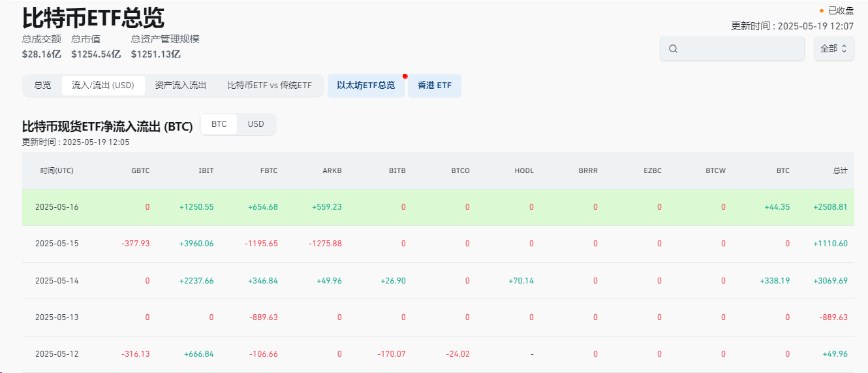Click the +3069.69 total for 2025-05-14

[x=830, y=281]
